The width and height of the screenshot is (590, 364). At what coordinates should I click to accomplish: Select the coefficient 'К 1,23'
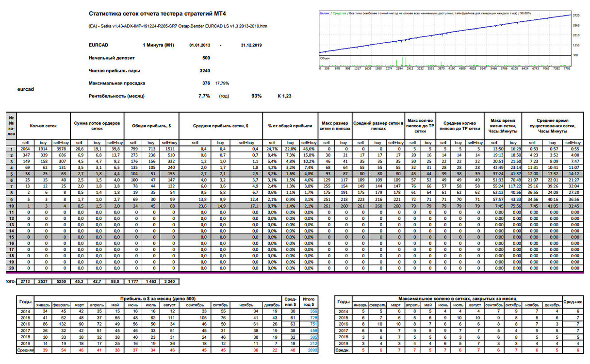coord(284,96)
